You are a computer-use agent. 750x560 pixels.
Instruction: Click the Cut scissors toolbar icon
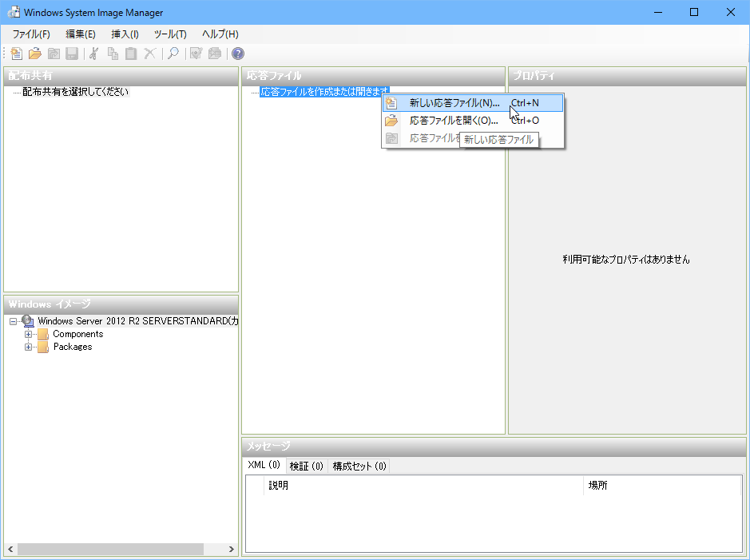(94, 54)
